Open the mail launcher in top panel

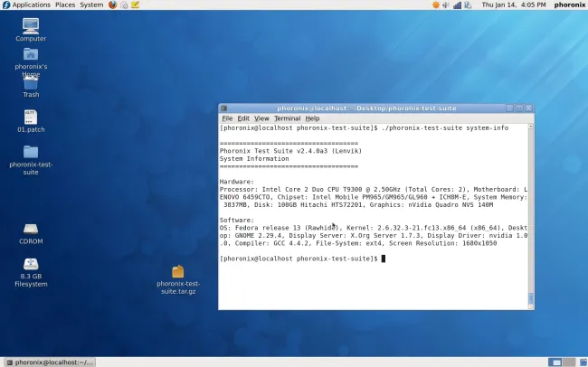(x=124, y=5)
